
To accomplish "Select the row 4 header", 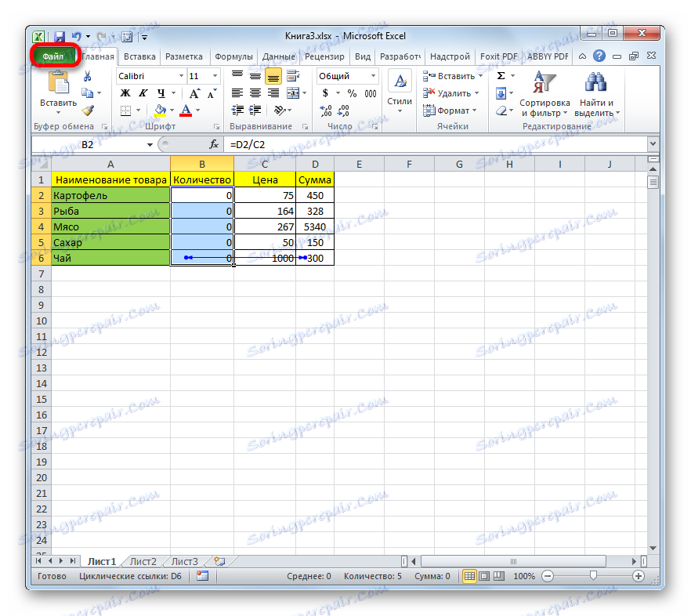I will click(42, 226).
